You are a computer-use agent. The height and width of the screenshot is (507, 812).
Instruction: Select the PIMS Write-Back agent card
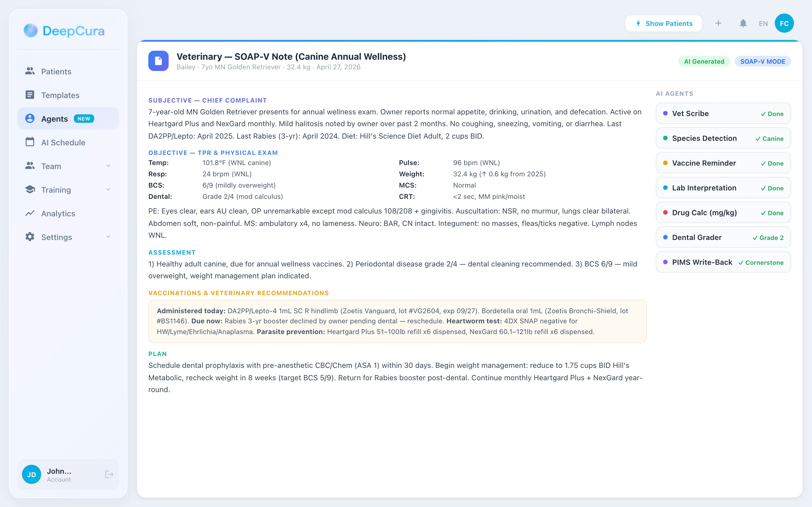click(x=723, y=263)
